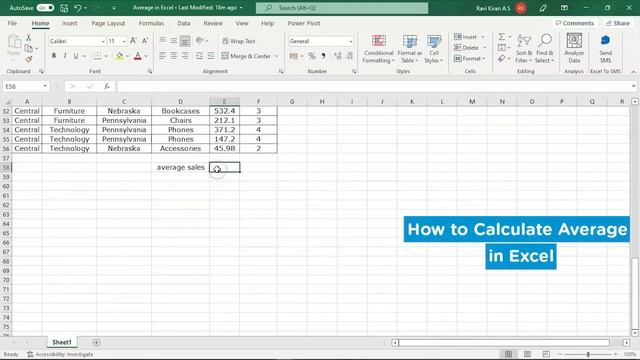The height and width of the screenshot is (360, 640).
Task: Apply the red Font Color swatch
Action: [138, 56]
